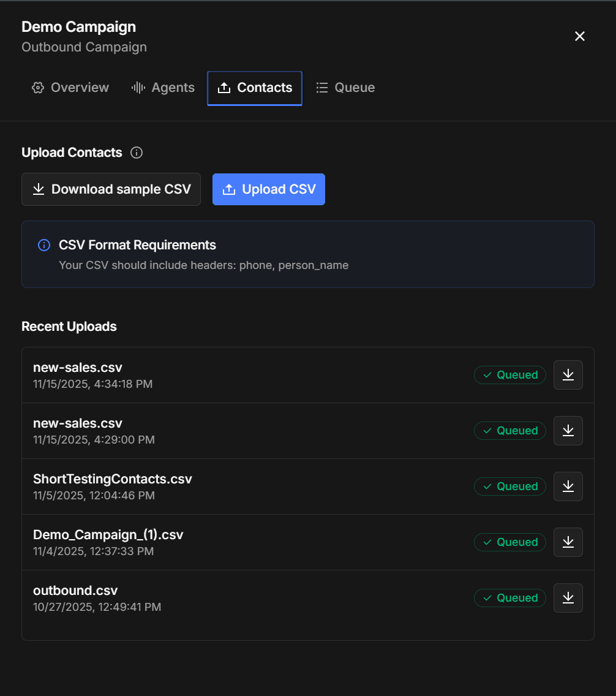The width and height of the screenshot is (616, 696).
Task: Click Queued status of ShortTestingContacts.csv
Action: coord(510,486)
